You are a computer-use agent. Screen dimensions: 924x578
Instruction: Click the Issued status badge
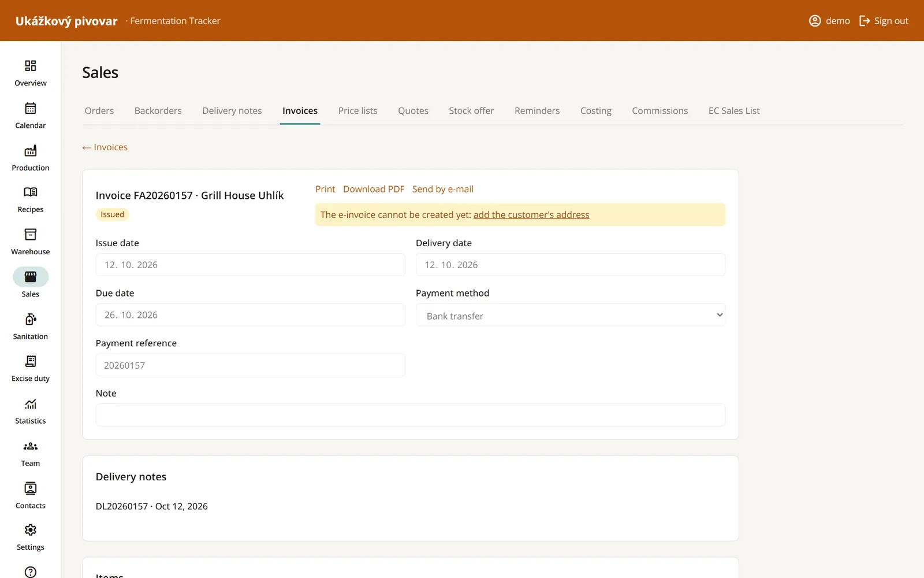tap(113, 214)
